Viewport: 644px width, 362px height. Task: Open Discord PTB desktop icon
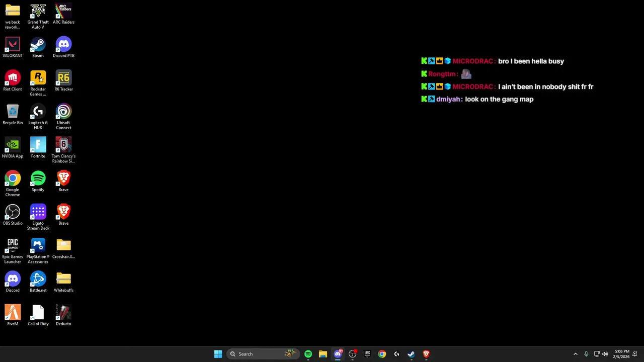tap(63, 48)
